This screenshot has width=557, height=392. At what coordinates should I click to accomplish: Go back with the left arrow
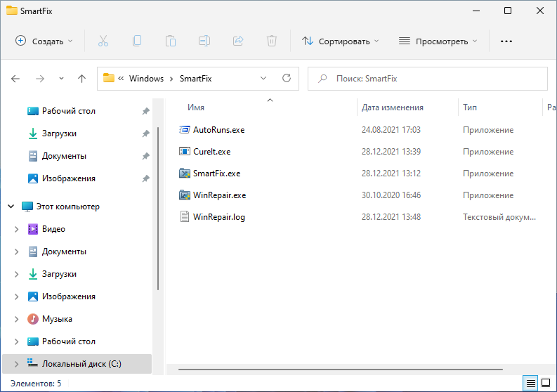[x=15, y=79]
